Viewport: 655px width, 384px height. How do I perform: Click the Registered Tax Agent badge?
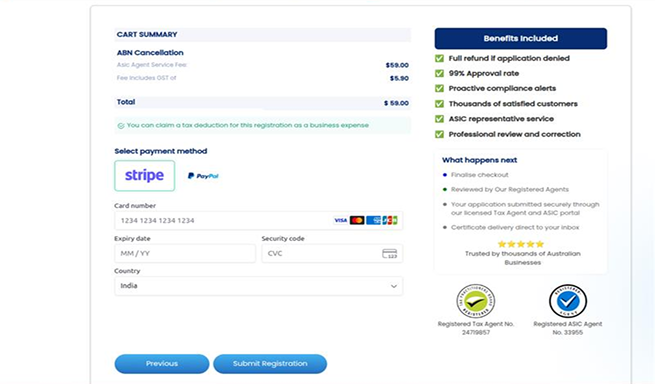click(x=476, y=301)
